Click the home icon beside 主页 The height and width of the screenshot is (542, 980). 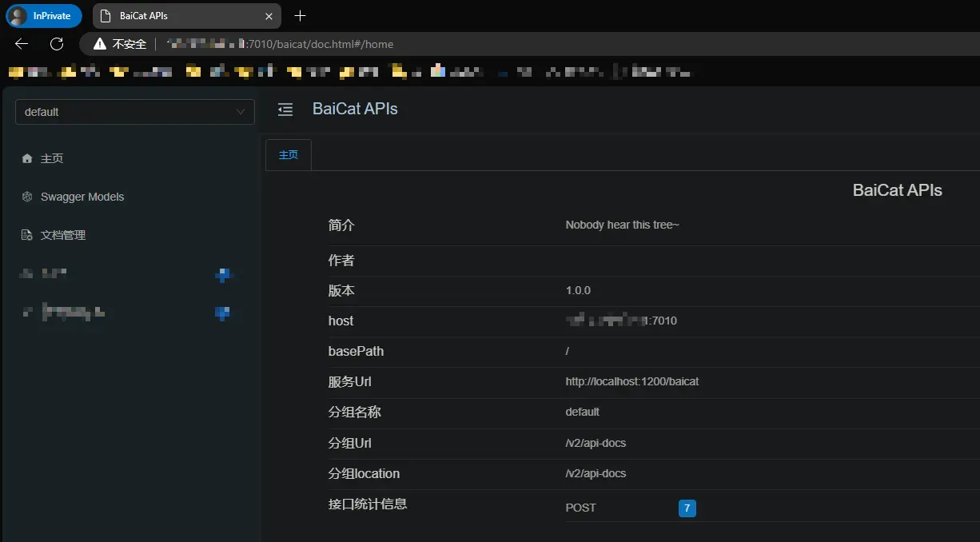27,158
